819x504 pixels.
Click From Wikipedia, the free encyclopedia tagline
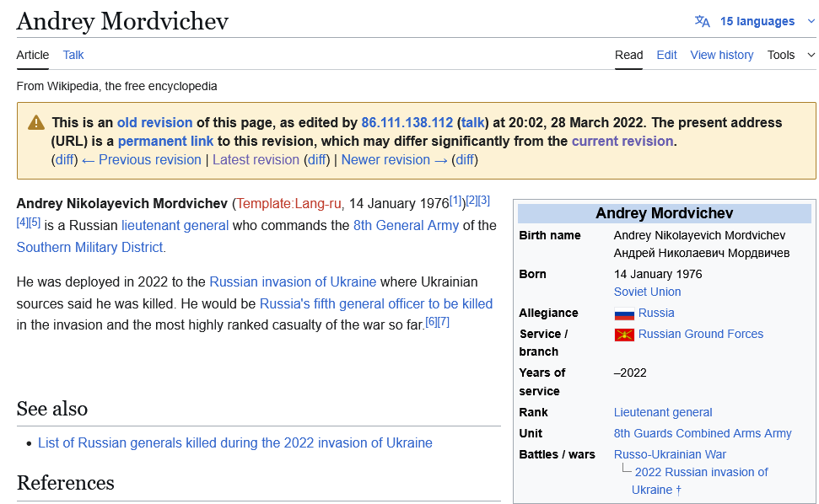[116, 86]
